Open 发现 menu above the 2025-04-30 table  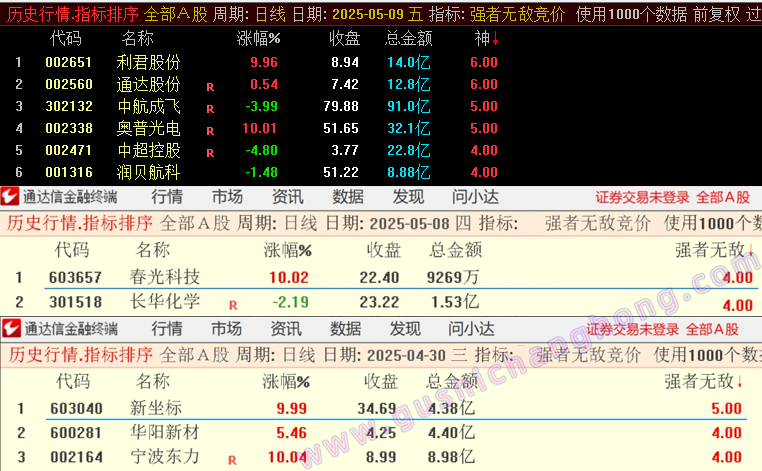tap(405, 329)
